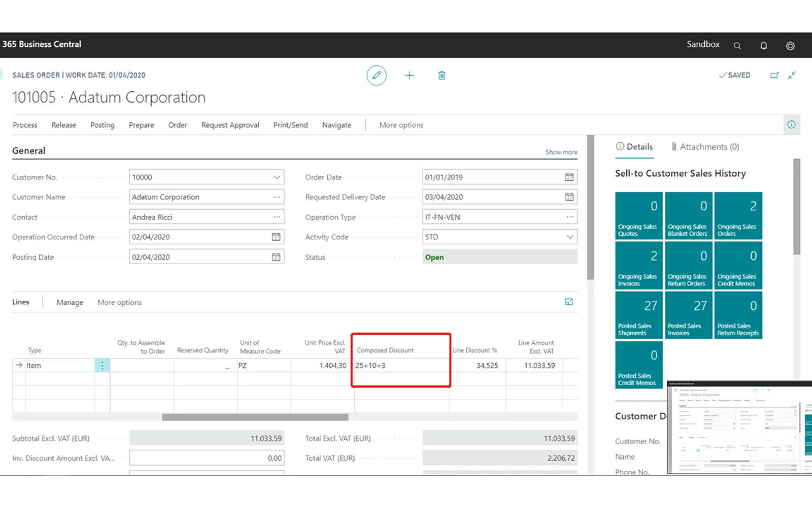Open the Request Approval menu

click(230, 125)
